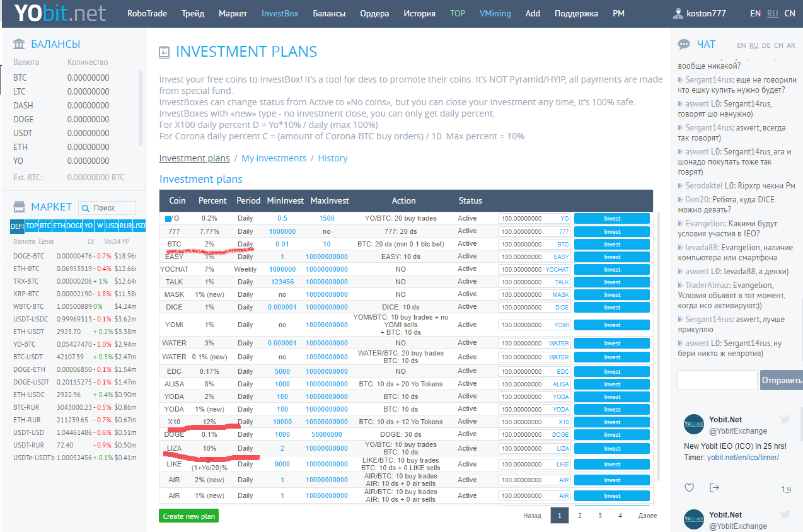The image size is (803, 532).
Task: Select InvestBox in the top navigation
Action: (280, 13)
